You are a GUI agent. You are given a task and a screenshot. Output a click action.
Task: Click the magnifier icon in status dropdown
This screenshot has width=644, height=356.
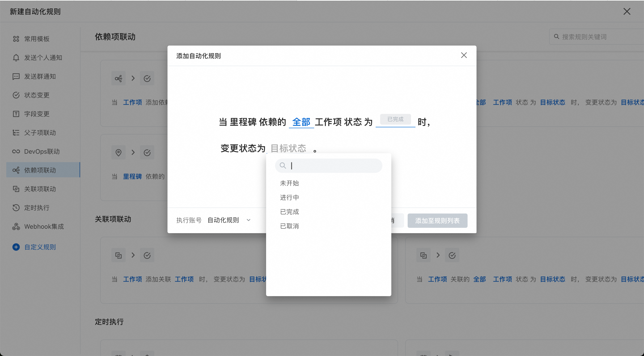(283, 165)
